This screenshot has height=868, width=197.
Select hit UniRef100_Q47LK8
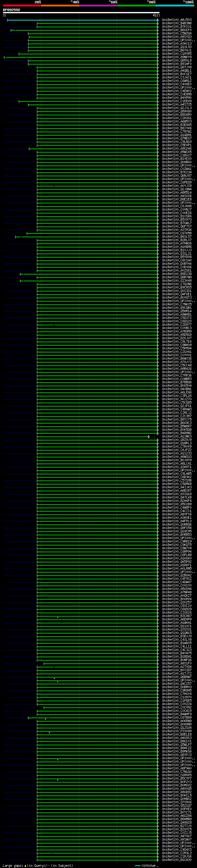(x=177, y=497)
